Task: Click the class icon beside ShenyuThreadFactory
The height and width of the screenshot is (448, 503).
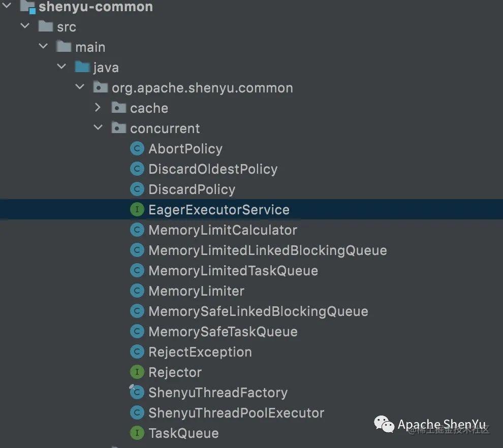Action: pos(137,393)
